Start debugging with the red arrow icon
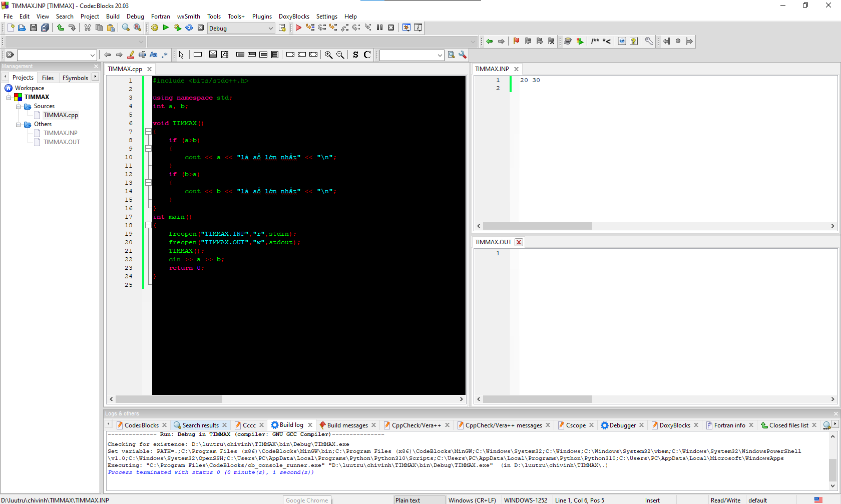This screenshot has width=841, height=504. (x=298, y=28)
